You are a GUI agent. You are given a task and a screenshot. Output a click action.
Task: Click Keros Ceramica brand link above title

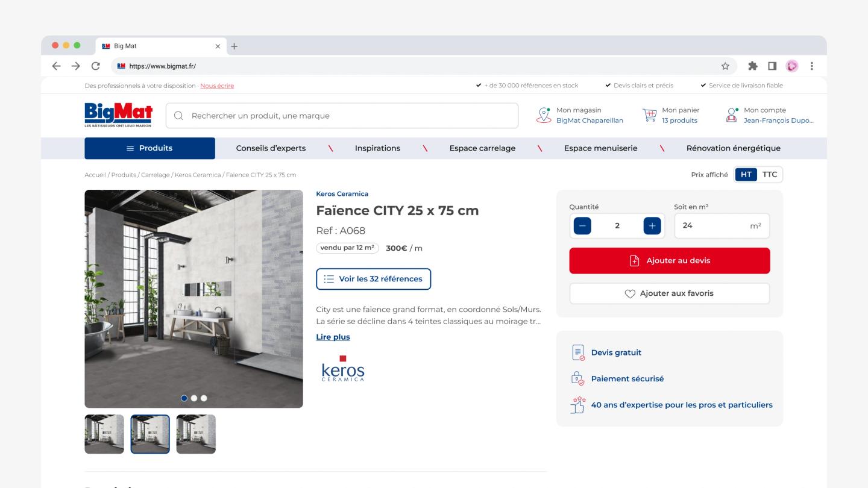[342, 194]
